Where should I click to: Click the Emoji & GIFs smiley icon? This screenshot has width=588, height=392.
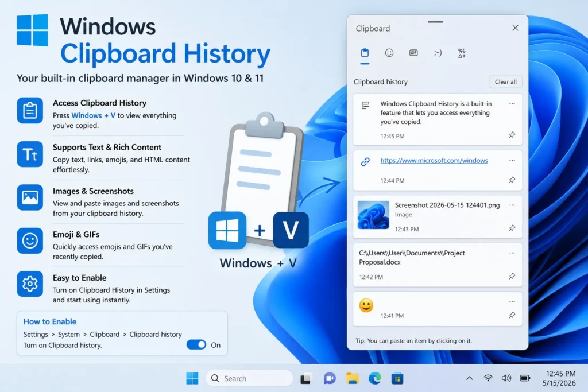(x=30, y=240)
